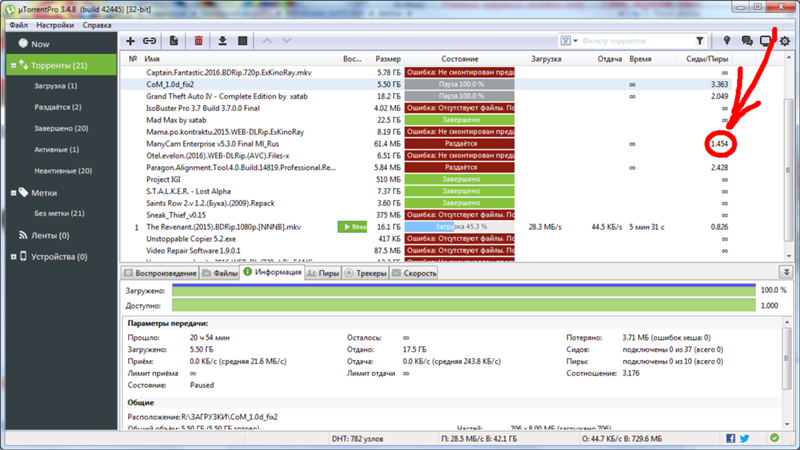This screenshot has width=800, height=450.
Task: Sort by the Имя column header
Action: [x=152, y=59]
